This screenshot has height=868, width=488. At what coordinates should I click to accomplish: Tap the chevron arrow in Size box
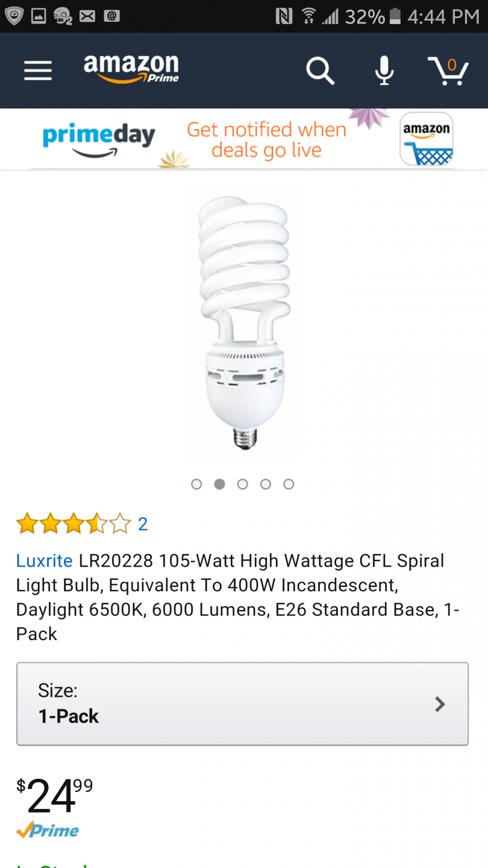(440, 704)
